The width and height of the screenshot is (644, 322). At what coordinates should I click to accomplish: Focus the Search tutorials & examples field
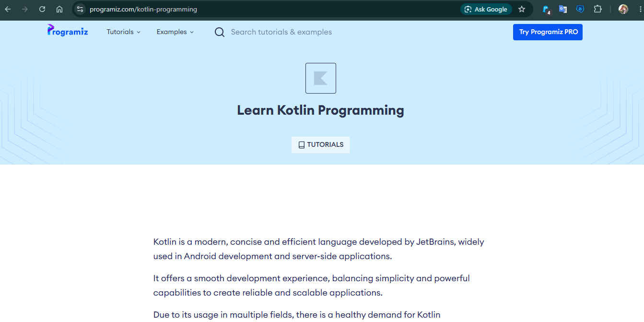(x=281, y=32)
